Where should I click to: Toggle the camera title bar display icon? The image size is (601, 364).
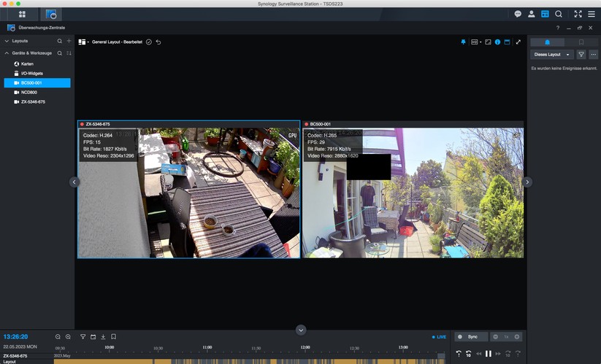(x=508, y=42)
